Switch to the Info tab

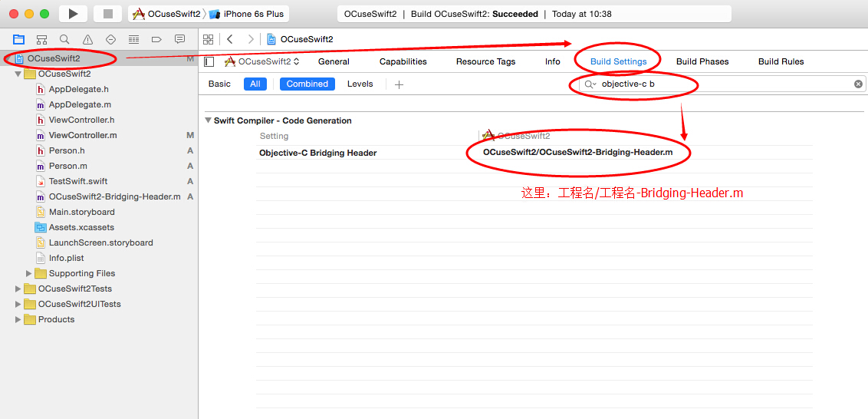click(x=552, y=61)
